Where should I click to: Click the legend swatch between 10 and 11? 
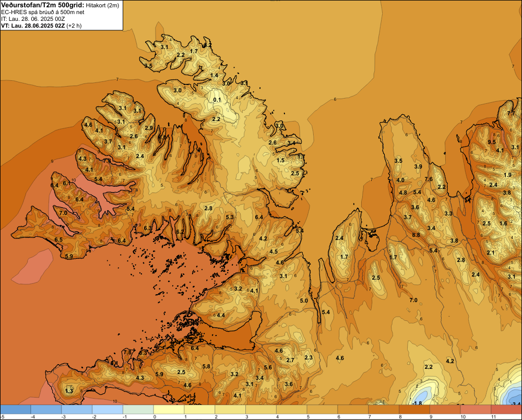pyautogui.click(x=476, y=410)
